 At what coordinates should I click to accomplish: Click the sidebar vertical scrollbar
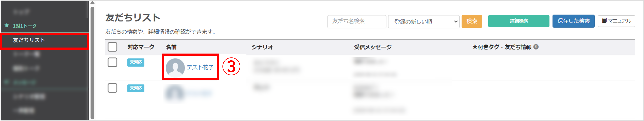click(92, 63)
